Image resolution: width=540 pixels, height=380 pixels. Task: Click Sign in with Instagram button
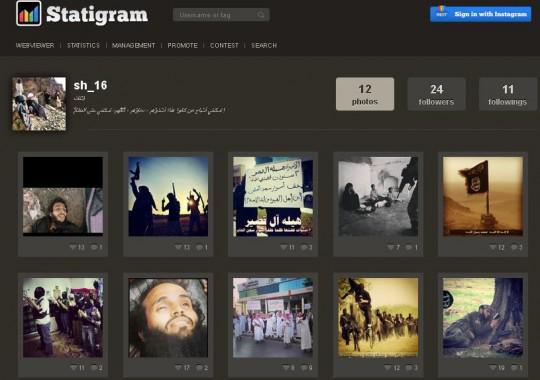(480, 14)
